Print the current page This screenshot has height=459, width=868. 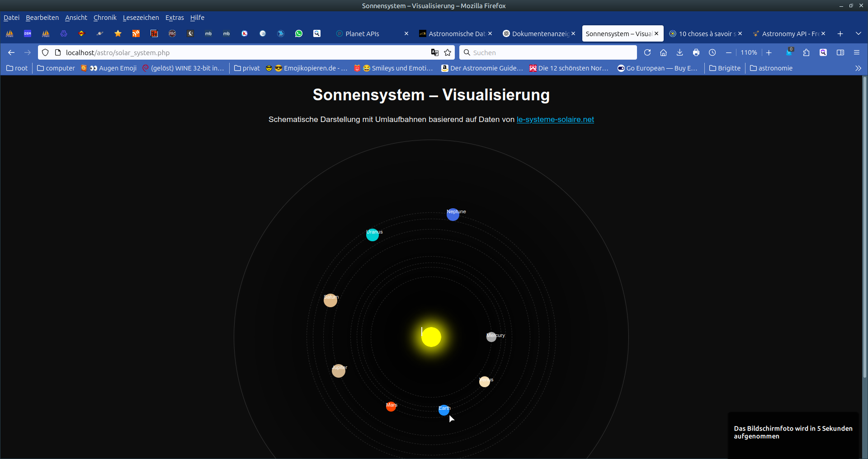click(x=696, y=52)
